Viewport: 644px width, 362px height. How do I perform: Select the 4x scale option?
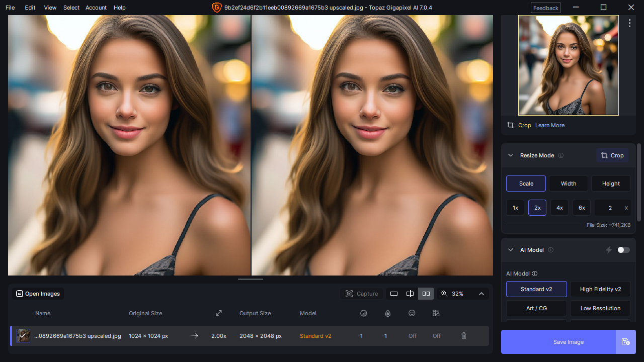[559, 208]
